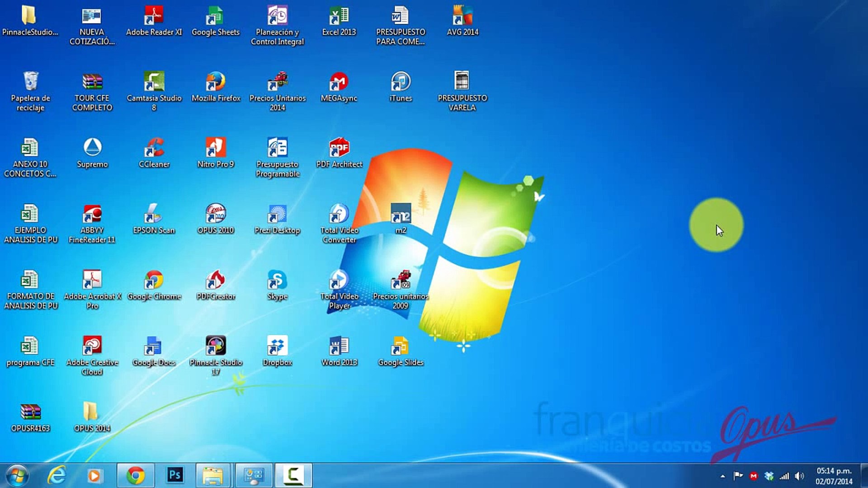The image size is (868, 488).
Task: Click the Nitro Pro 9 desktop icon
Action: [216, 148]
